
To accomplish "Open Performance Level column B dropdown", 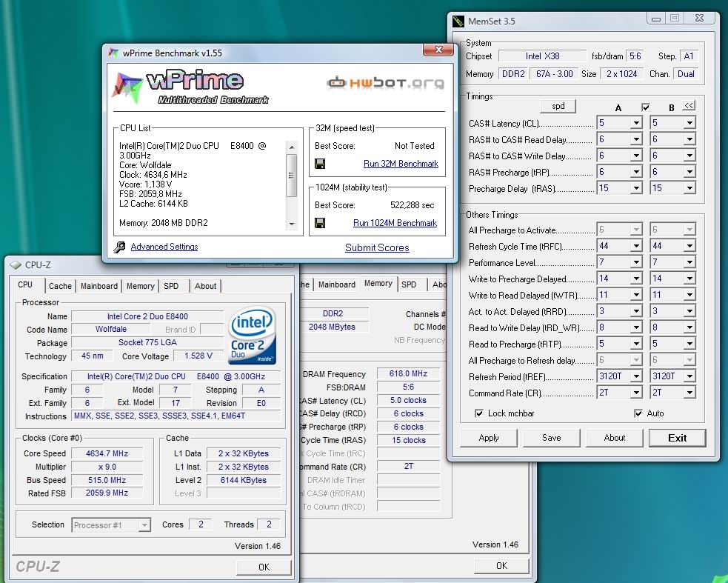I will (689, 262).
